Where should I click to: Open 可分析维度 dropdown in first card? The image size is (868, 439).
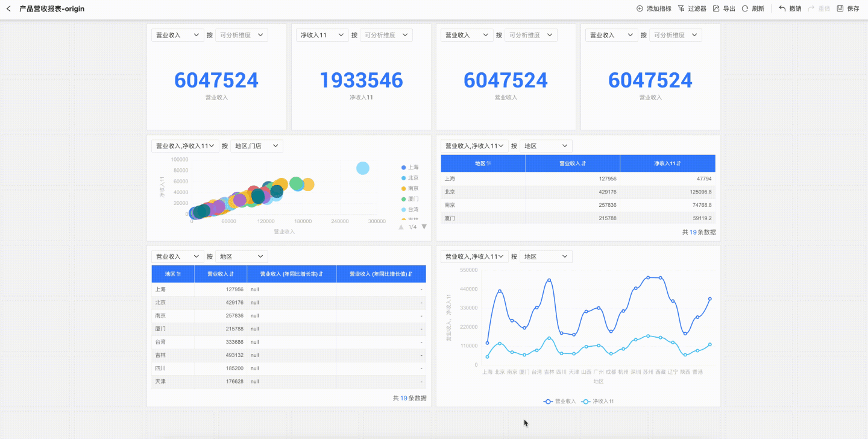point(241,35)
